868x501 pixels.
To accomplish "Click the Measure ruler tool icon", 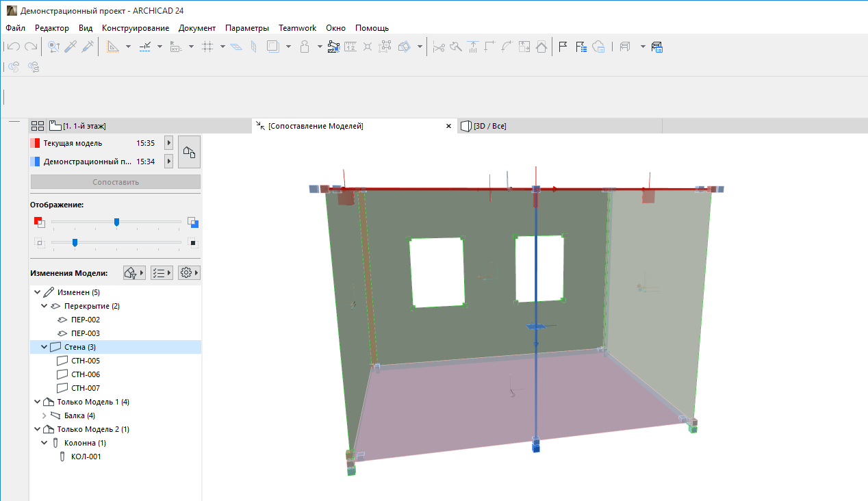I will 350,47.
